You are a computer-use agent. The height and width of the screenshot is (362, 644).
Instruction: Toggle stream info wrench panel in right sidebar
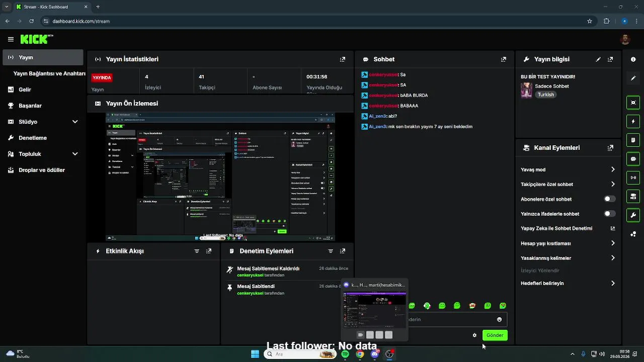click(x=633, y=215)
